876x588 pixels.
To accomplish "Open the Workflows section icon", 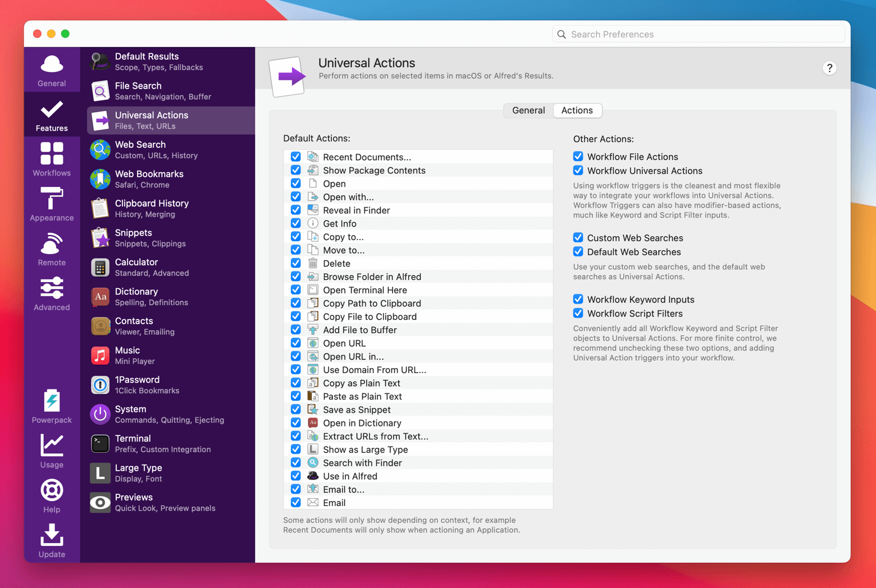I will point(52,155).
